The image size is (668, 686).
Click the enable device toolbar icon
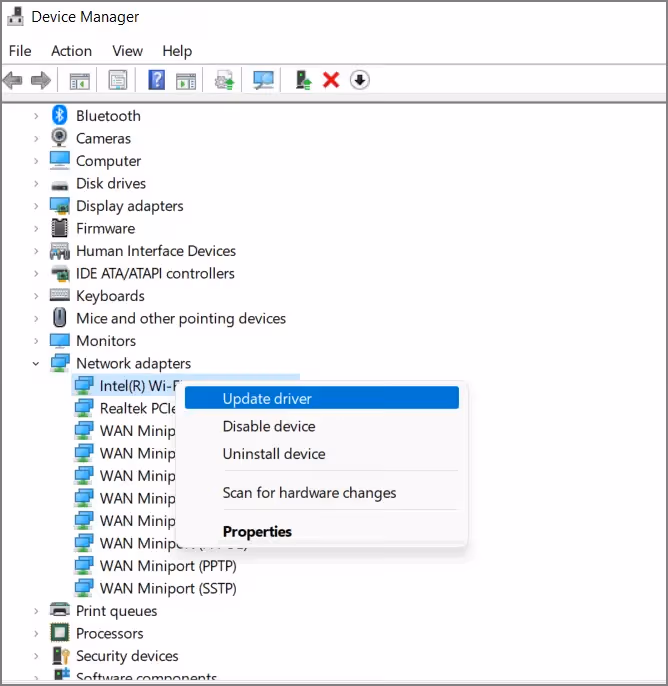[303, 80]
